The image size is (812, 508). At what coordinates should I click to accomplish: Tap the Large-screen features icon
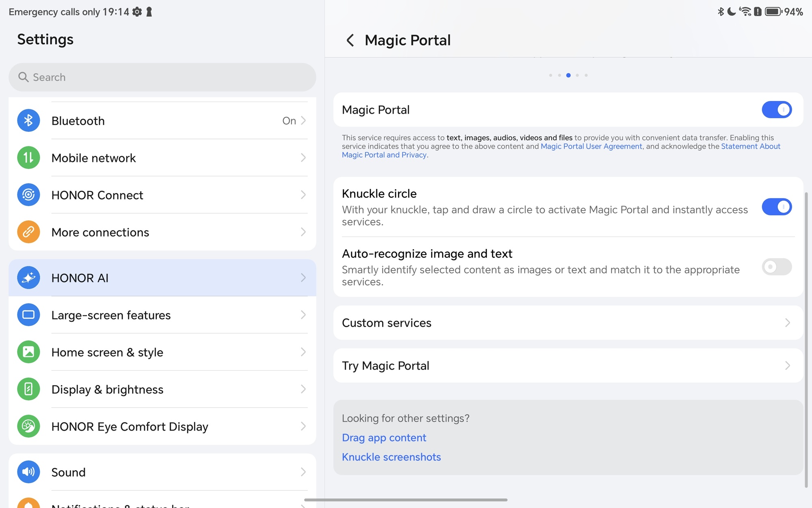pyautogui.click(x=28, y=315)
